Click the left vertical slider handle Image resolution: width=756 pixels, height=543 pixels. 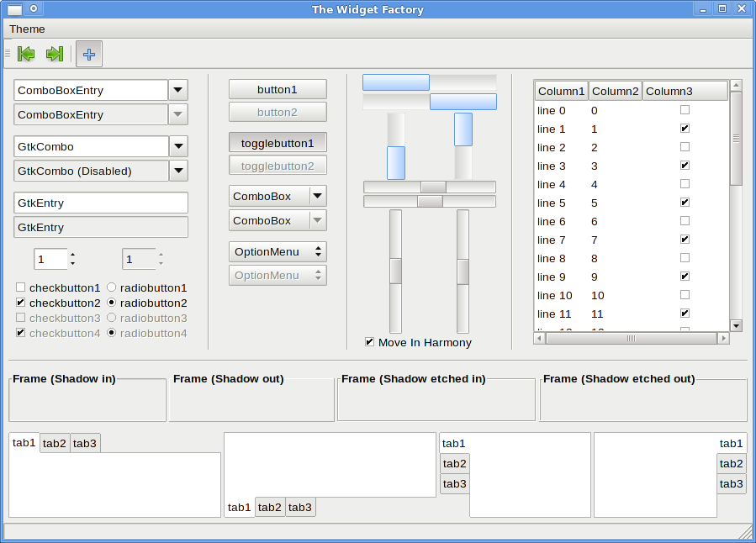[395, 271]
